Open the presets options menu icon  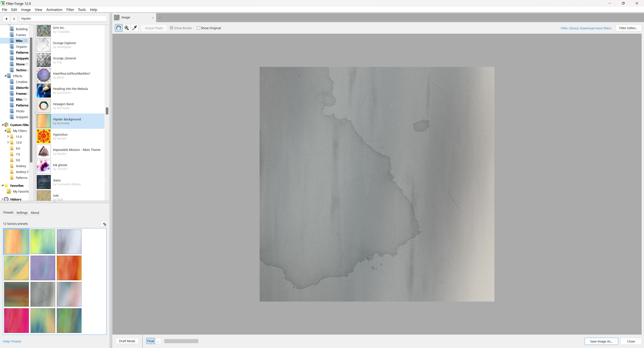coord(104,224)
